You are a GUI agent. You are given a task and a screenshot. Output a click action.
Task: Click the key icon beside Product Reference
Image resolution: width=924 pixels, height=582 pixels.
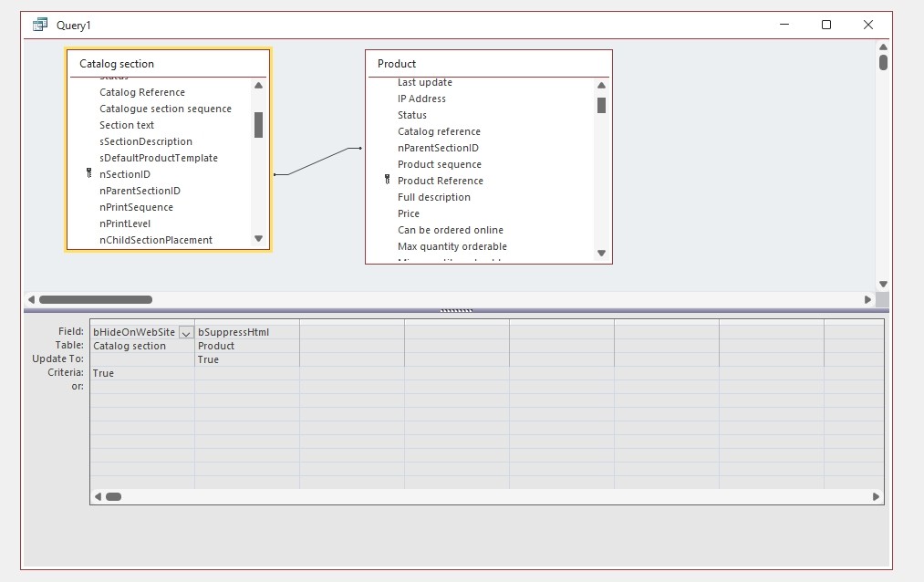click(387, 180)
